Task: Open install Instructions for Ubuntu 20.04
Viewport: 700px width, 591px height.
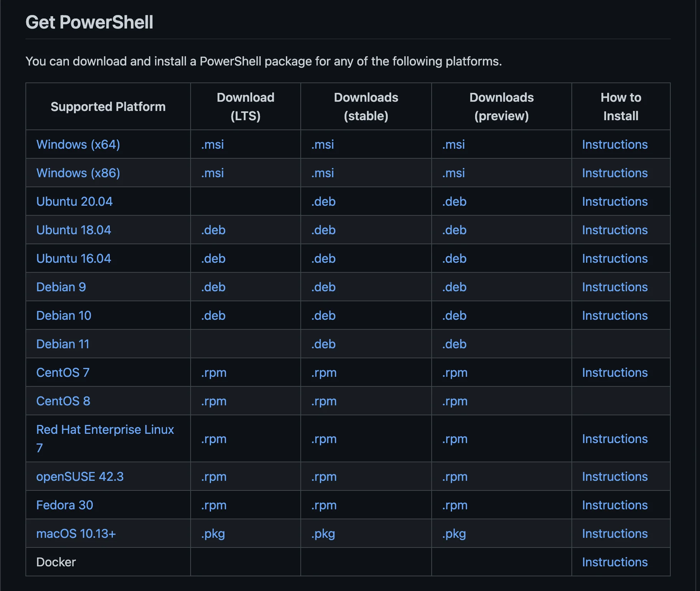Action: tap(615, 201)
